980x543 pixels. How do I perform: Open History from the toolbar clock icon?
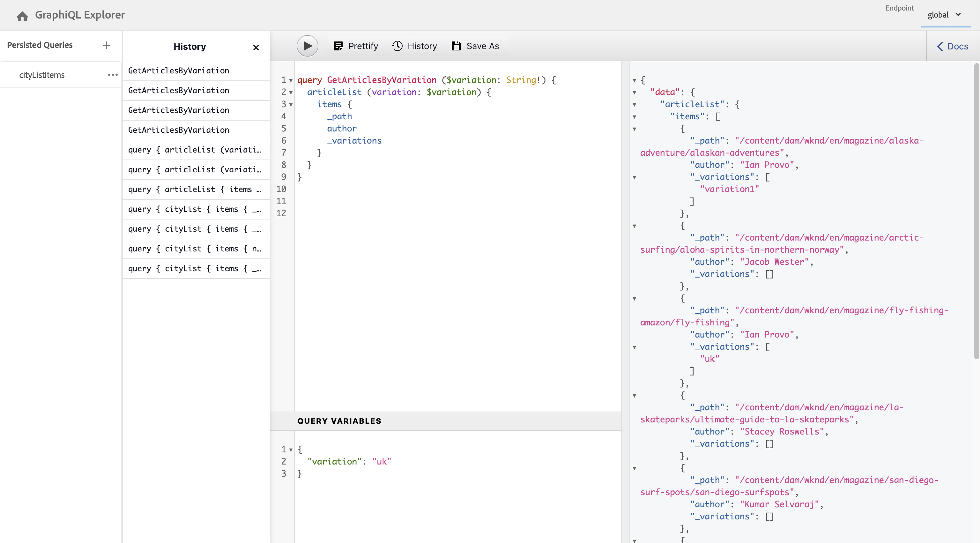(397, 46)
